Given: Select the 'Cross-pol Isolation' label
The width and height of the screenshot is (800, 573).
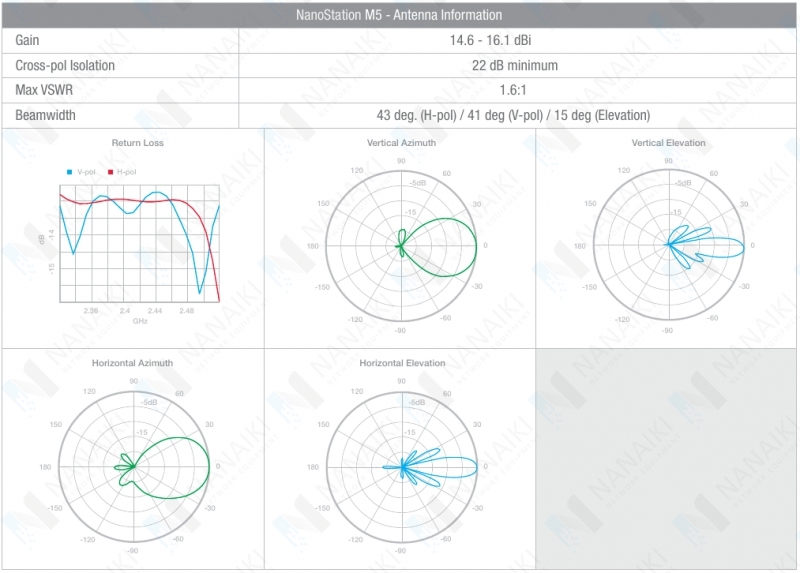Looking at the screenshot, I should click(x=65, y=65).
